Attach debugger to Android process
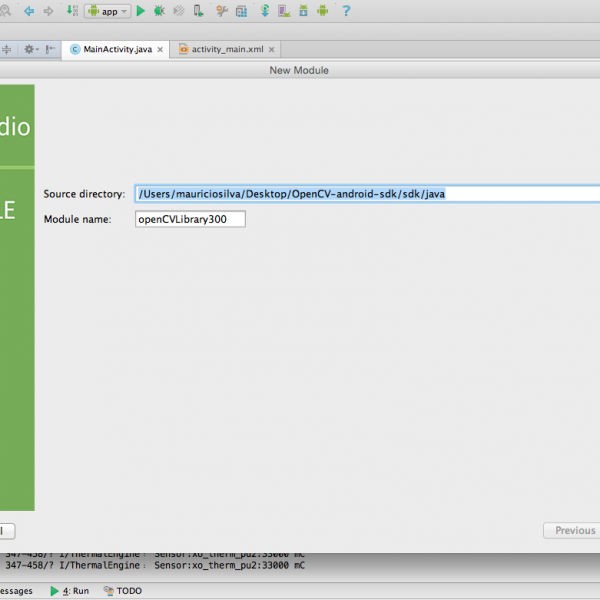The image size is (600, 600). coord(198,11)
